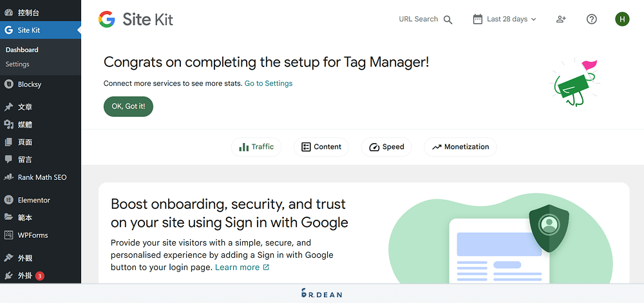Click the Site Kit Google G sidebar icon
644x303 pixels.
[8, 30]
